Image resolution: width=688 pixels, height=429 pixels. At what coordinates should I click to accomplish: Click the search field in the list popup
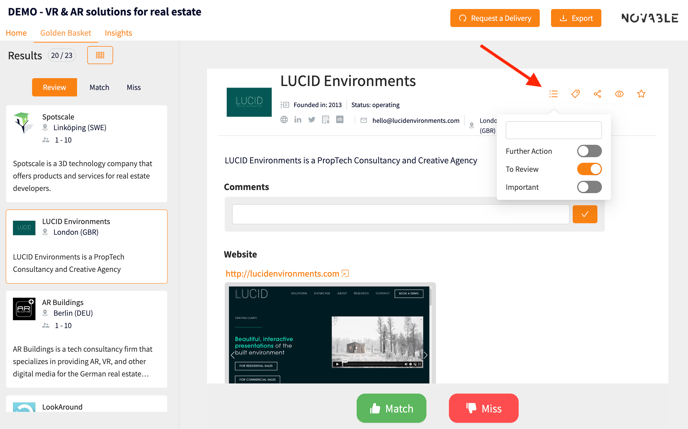click(x=553, y=130)
